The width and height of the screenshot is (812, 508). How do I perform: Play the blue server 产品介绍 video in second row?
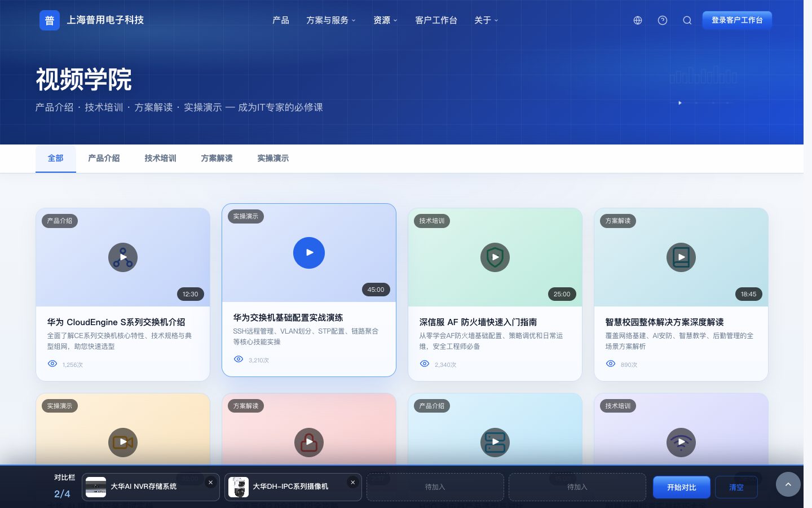[x=495, y=443]
